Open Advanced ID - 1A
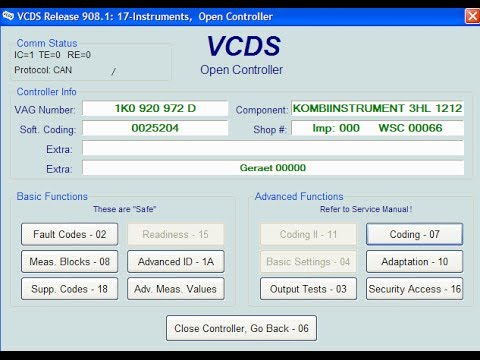Screen dimensions: 480x360 point(176,262)
